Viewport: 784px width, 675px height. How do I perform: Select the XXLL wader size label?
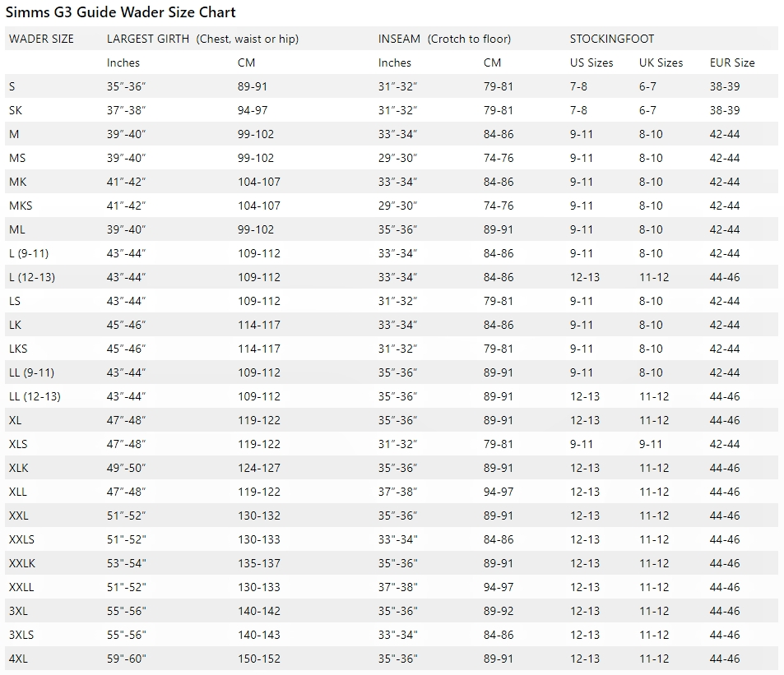tap(21, 588)
